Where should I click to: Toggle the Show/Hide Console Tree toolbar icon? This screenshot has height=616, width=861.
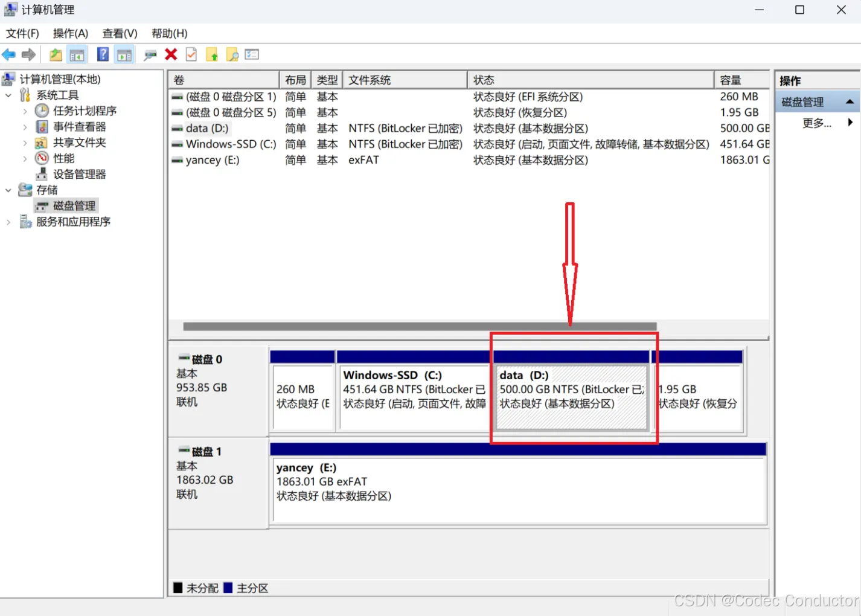[77, 55]
